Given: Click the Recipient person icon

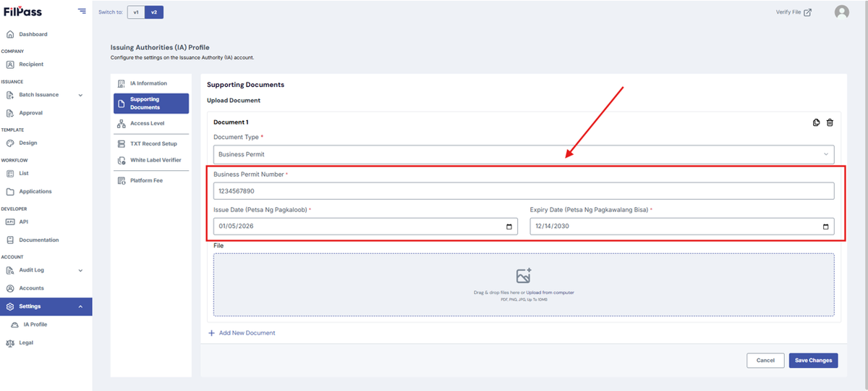Looking at the screenshot, I should [10, 64].
